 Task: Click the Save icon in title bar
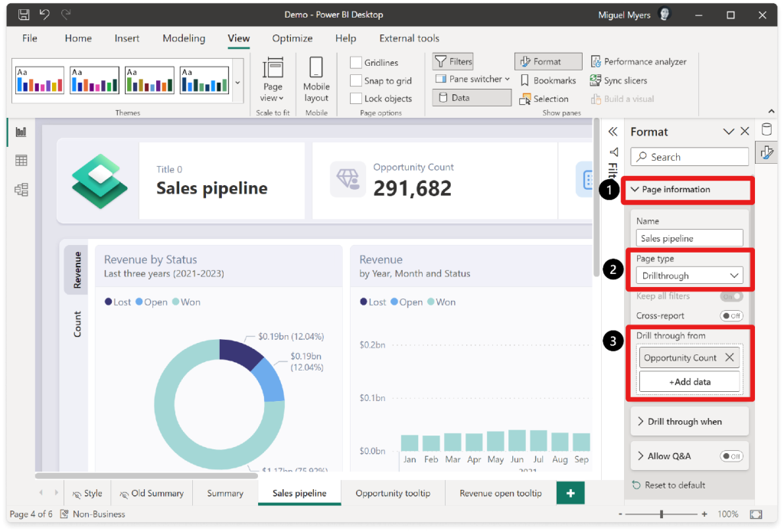[x=24, y=15]
